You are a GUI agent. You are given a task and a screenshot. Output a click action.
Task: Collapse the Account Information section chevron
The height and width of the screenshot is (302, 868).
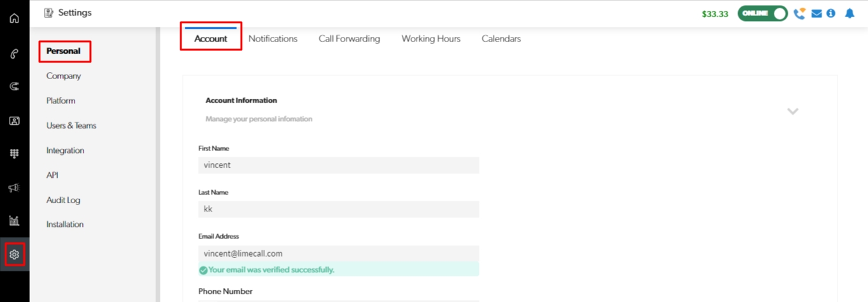tap(792, 111)
